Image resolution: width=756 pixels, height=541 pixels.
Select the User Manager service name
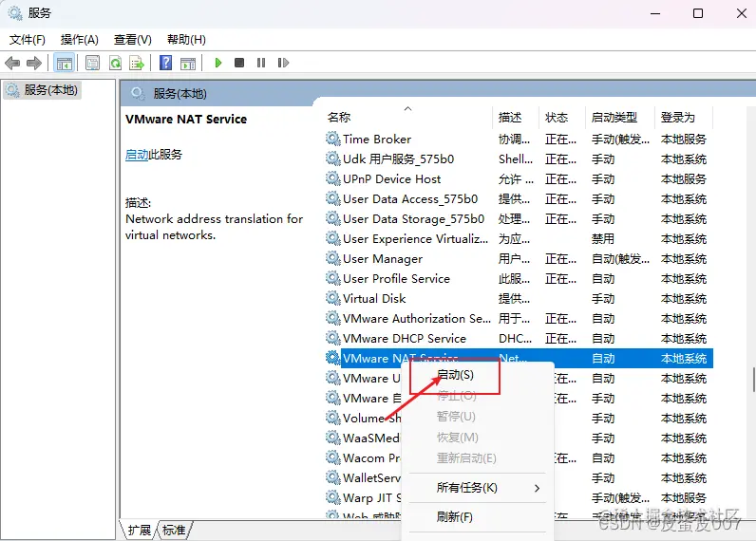click(x=383, y=259)
